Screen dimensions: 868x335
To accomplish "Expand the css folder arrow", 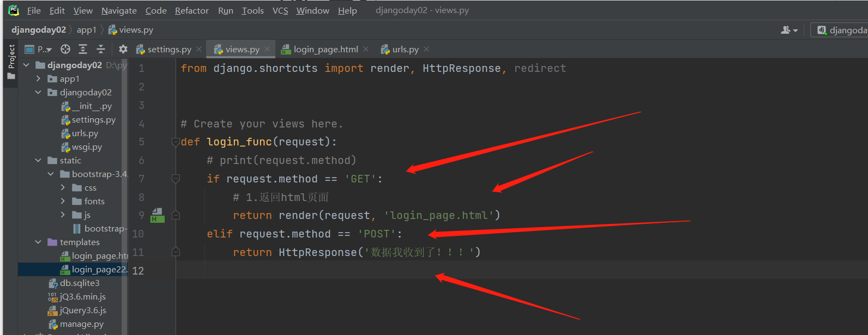I will (63, 187).
